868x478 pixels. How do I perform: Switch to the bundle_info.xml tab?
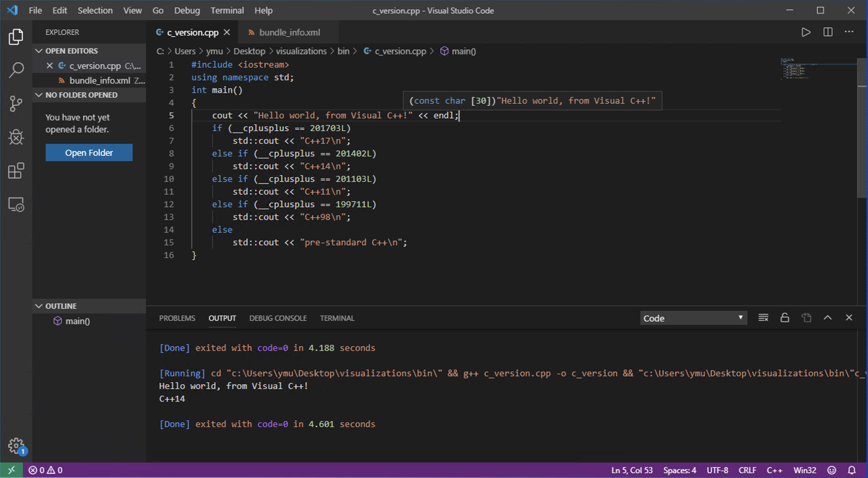point(289,32)
